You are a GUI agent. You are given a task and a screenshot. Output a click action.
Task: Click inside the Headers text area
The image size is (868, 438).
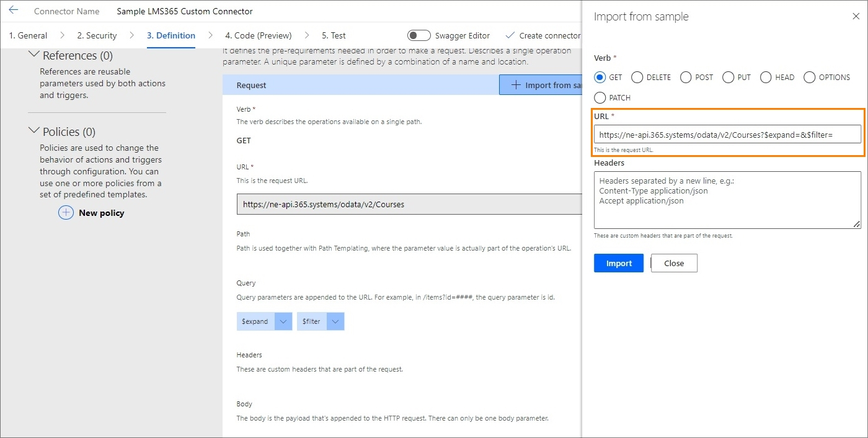pos(727,200)
